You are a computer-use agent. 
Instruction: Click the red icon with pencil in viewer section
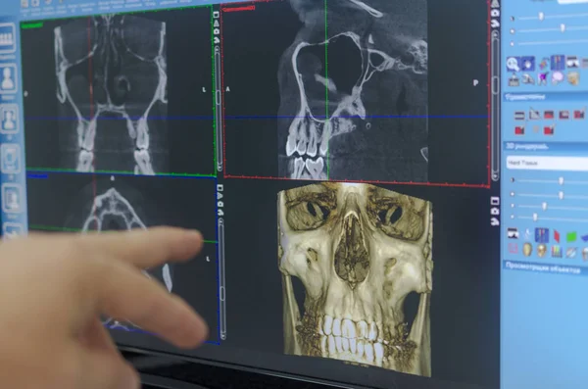pos(578,114)
